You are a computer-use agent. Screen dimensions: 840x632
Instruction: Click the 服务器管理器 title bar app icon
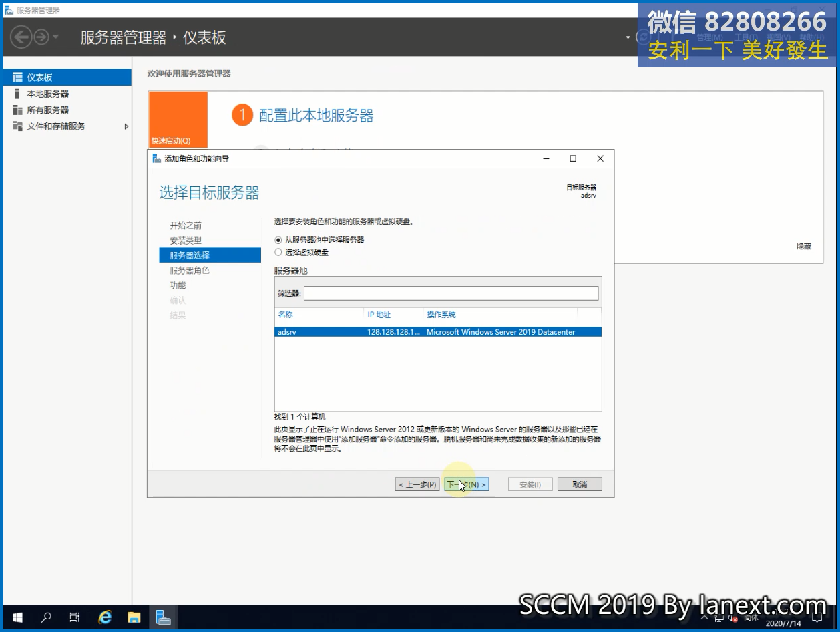click(9, 10)
